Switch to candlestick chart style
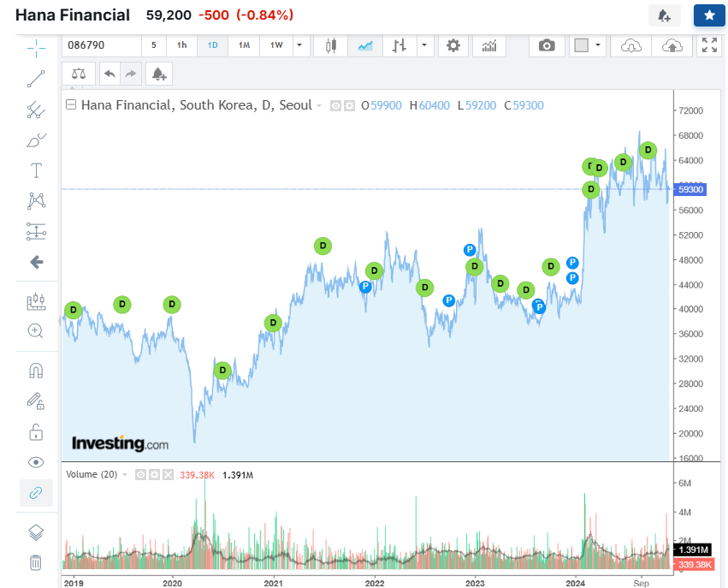728x588 pixels. [330, 45]
